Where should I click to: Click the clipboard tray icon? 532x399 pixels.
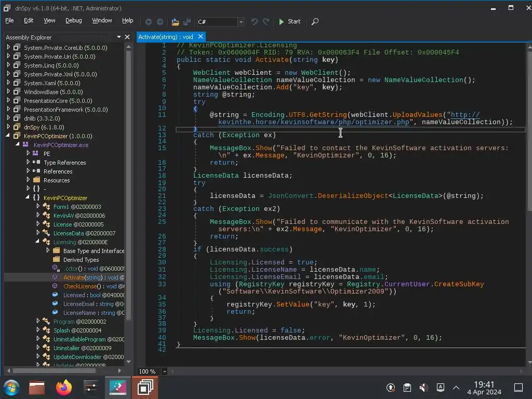(407, 388)
